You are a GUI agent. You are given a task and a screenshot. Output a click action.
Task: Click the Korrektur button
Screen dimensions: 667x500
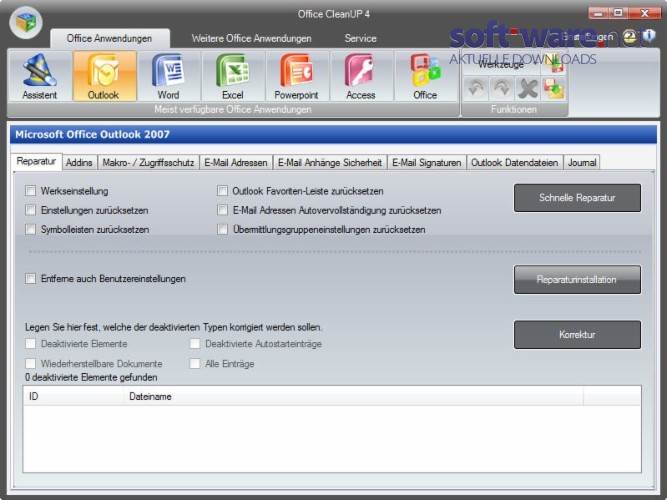point(577,334)
